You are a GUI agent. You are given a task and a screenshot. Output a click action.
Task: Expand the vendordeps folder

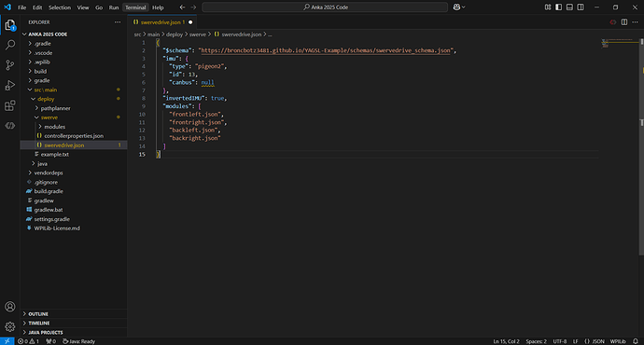49,172
